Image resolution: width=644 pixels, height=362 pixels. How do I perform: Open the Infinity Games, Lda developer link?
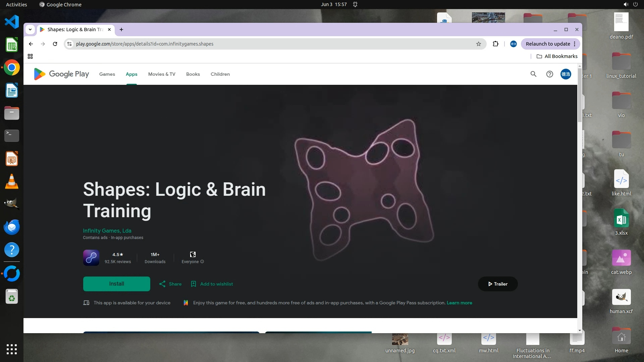107,231
